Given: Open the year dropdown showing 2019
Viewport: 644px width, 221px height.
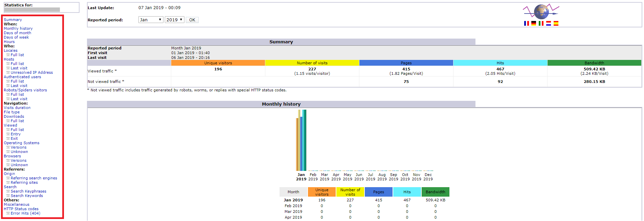Looking at the screenshot, I should pyautogui.click(x=174, y=20).
